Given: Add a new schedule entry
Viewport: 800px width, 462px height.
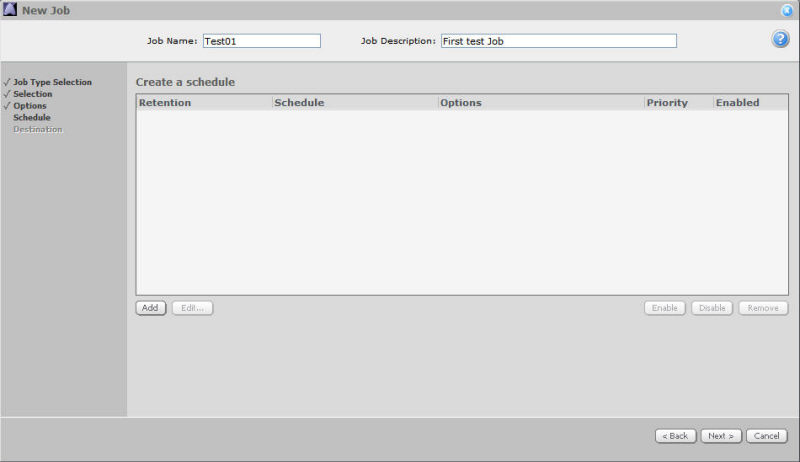Looking at the screenshot, I should 151,308.
